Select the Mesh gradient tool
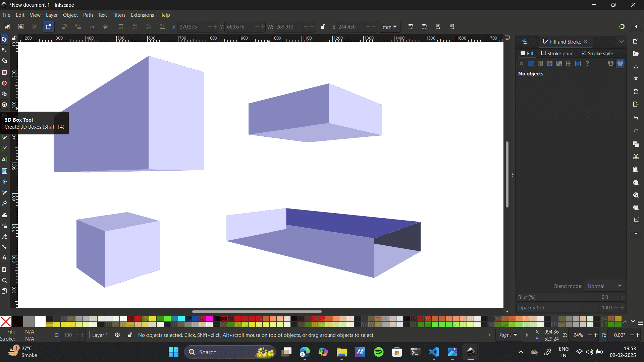 point(4,182)
